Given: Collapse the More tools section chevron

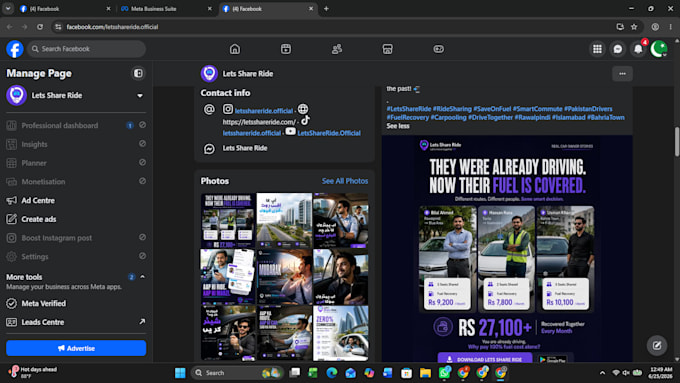Looking at the screenshot, I should [x=142, y=277].
